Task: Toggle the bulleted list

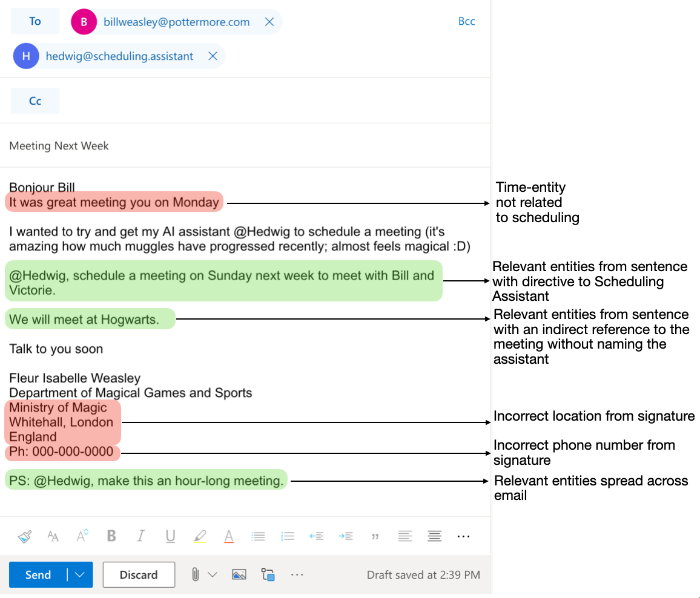Action: point(258,536)
